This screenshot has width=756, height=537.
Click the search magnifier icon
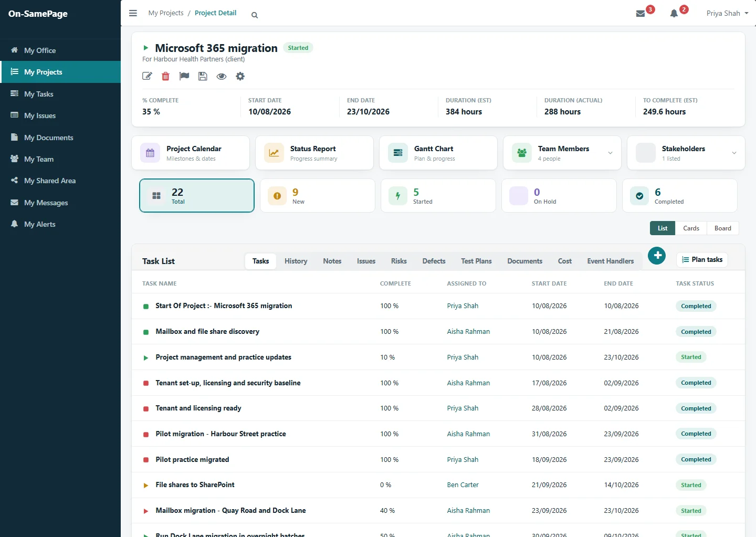pos(255,15)
